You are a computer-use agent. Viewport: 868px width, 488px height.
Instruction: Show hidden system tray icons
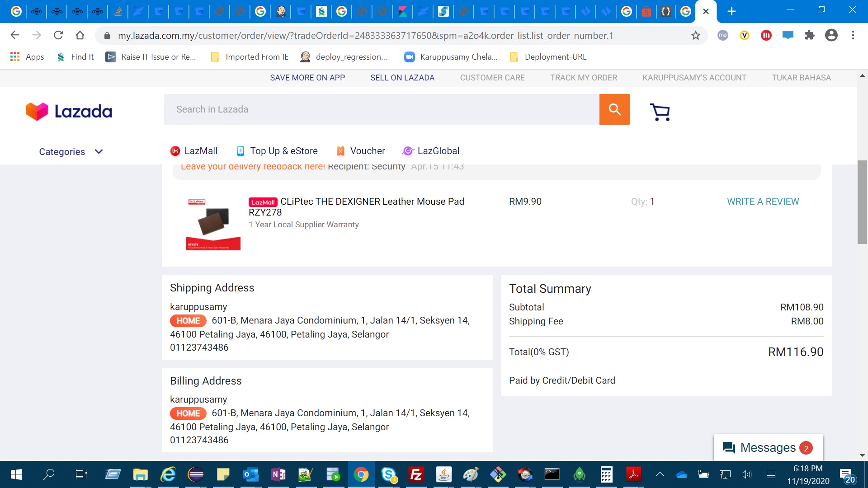coord(660,474)
